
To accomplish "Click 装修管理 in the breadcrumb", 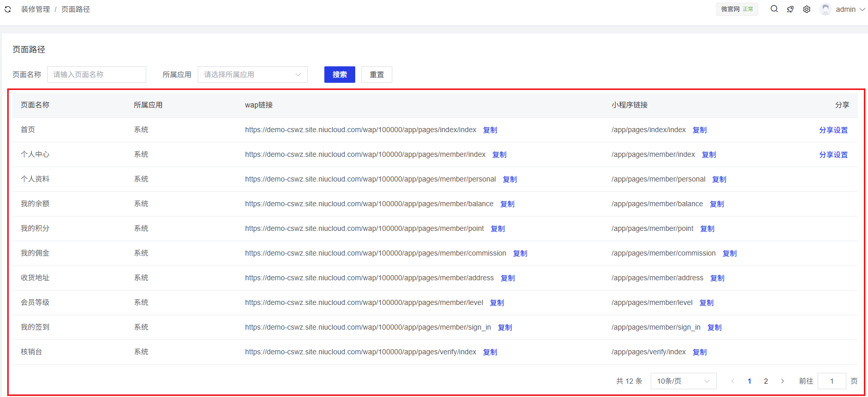I will (36, 9).
